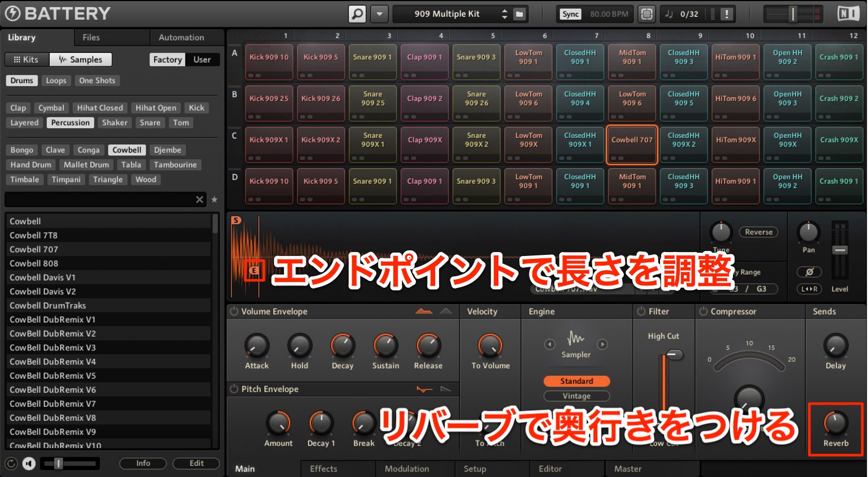Open the Files tab
This screenshot has width=868, height=477.
112,38
